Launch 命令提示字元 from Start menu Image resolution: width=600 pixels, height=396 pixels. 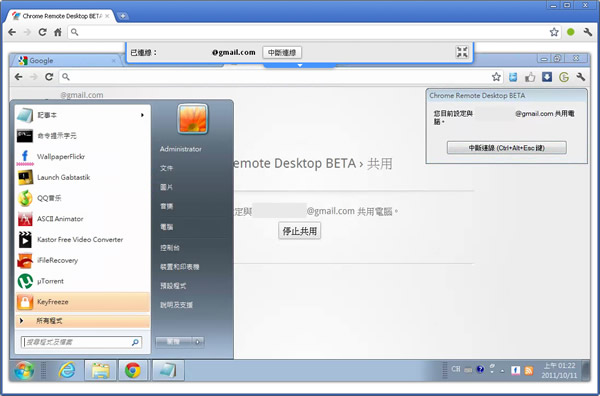[83, 135]
